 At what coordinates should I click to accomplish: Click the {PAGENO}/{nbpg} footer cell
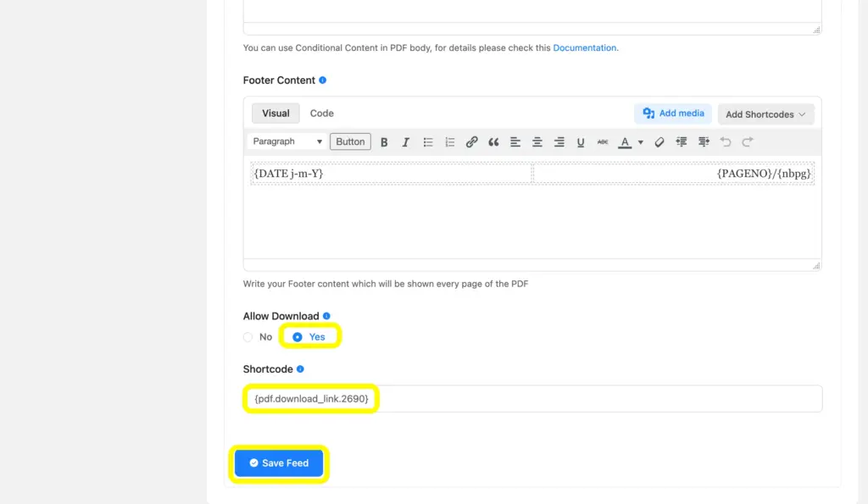[674, 173]
